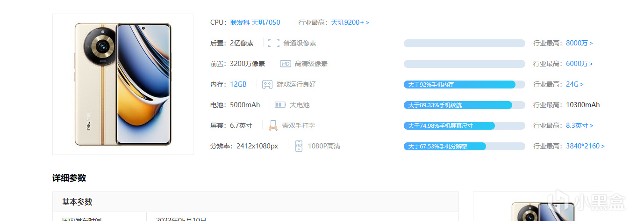Click the 详细参数 heading
This screenshot has height=221, width=644.
[69, 178]
